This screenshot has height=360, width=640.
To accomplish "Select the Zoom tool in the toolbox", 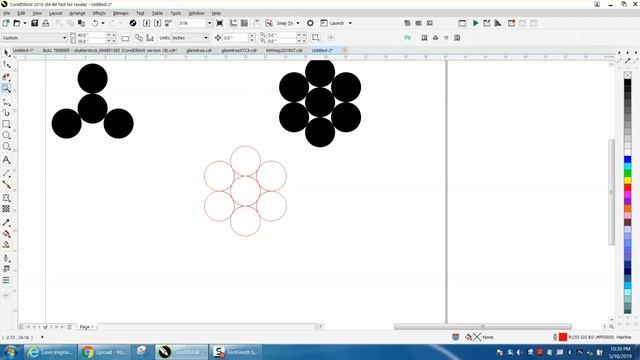I will [6, 88].
